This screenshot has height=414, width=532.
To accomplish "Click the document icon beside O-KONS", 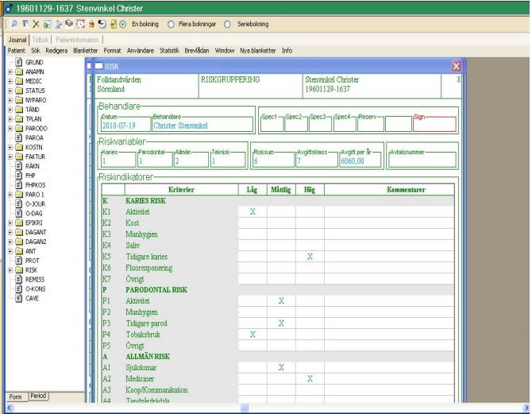I will coord(19,288).
